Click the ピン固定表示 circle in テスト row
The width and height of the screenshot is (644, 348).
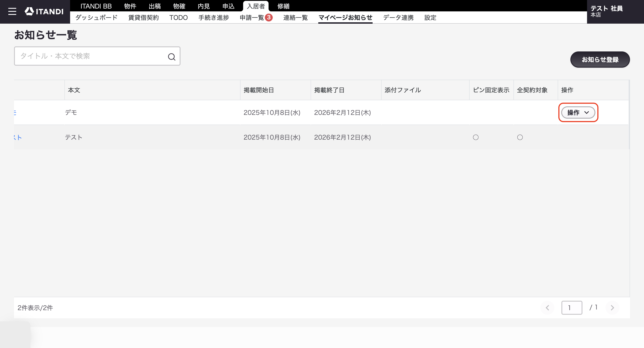tap(476, 137)
